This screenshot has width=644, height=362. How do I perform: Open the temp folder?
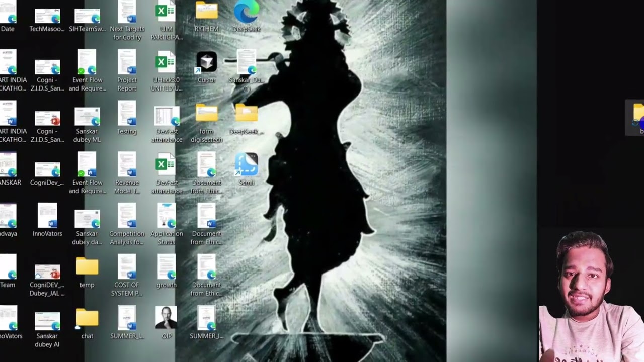point(87,267)
